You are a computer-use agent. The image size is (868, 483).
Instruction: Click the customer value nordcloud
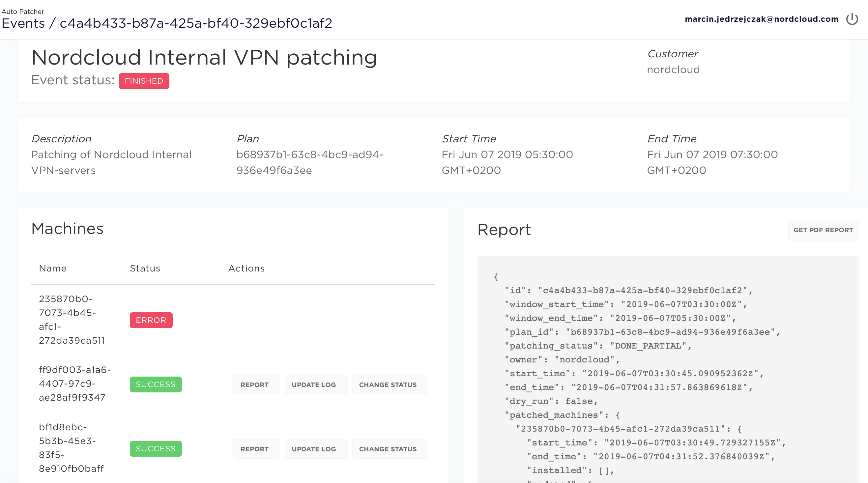[x=673, y=70]
